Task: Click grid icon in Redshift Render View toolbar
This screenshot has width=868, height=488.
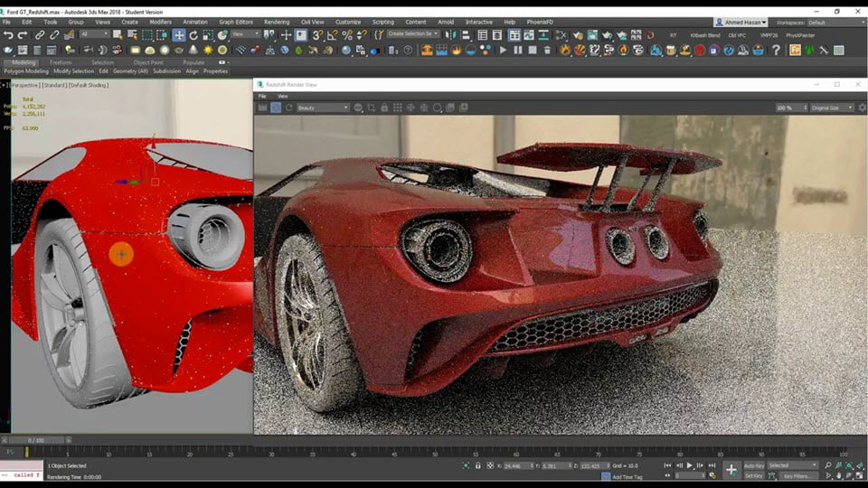Action: [x=398, y=108]
